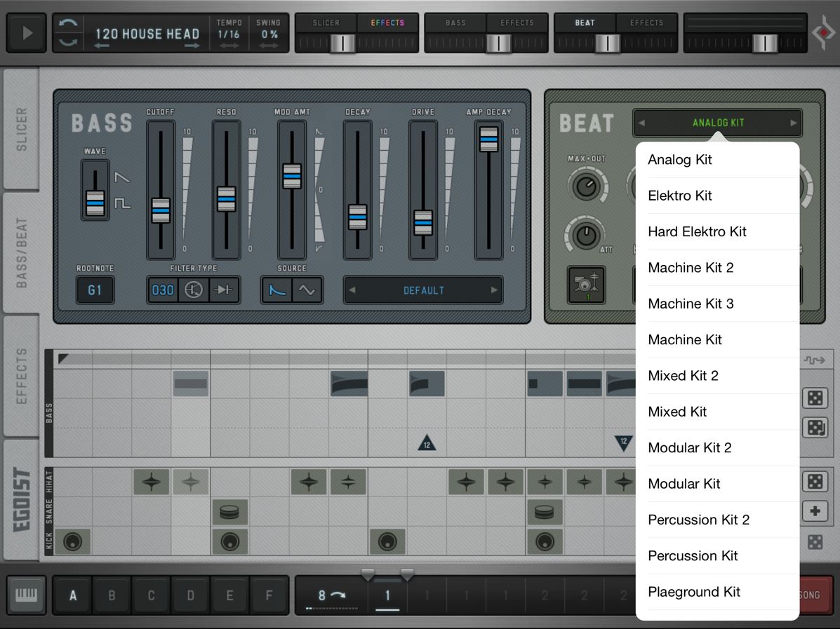Open the piano keyboard icon
Screen dimensions: 840x629
click(x=27, y=595)
